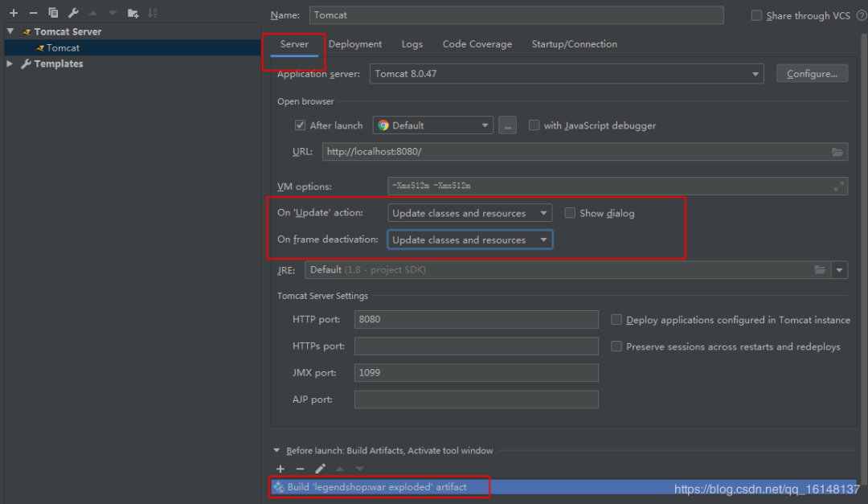The image size is (868, 504).
Task: Browse URL folder icon in URL field
Action: pyautogui.click(x=837, y=152)
